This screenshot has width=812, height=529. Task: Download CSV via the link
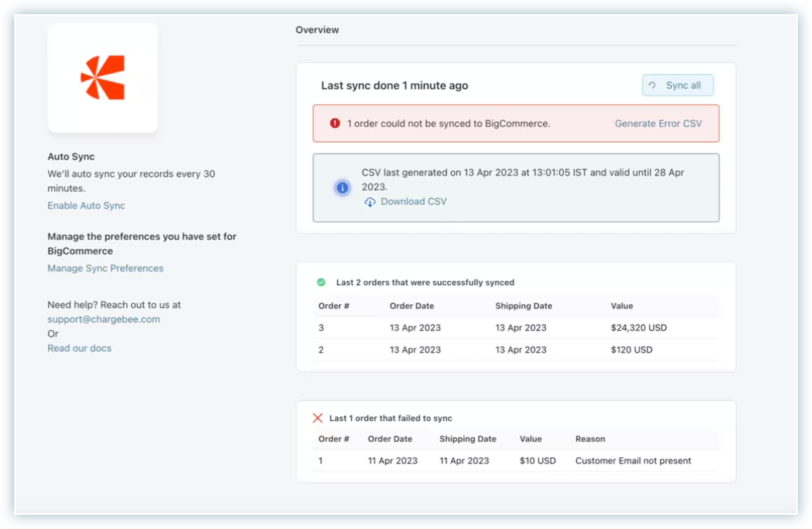[x=413, y=202]
